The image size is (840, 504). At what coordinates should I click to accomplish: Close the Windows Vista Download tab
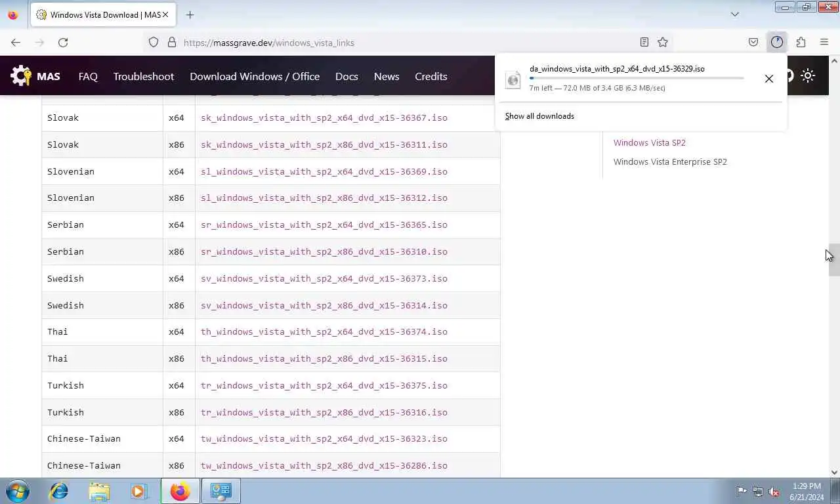pos(165,14)
